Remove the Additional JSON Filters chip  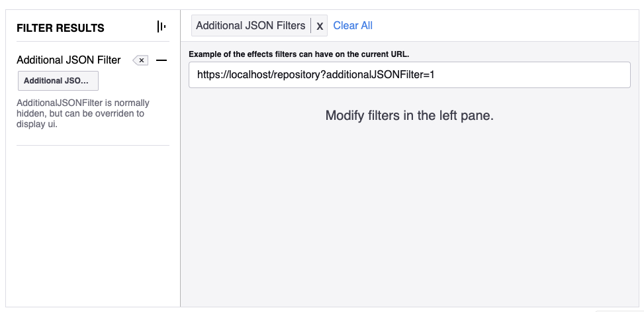pyautogui.click(x=320, y=26)
